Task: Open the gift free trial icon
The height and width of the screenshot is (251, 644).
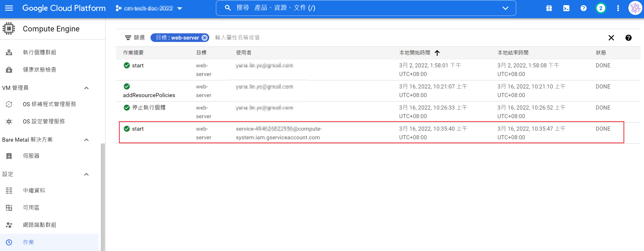Action: tap(549, 8)
